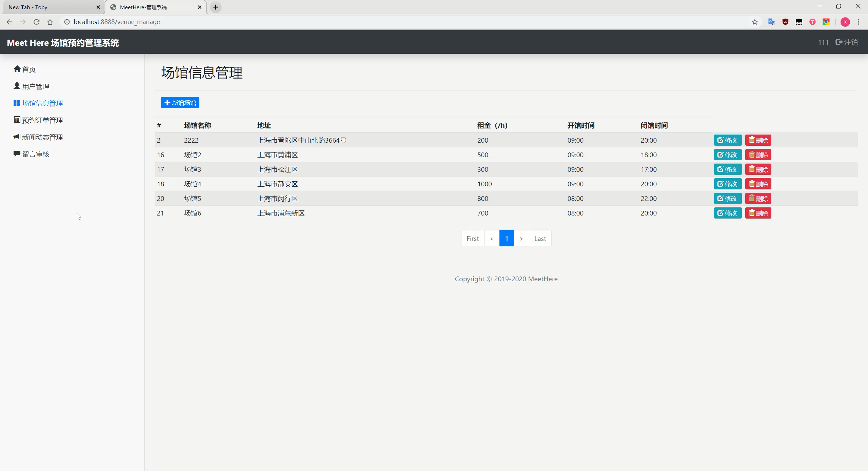
Task: Click page 1 pagination button
Action: pos(506,239)
